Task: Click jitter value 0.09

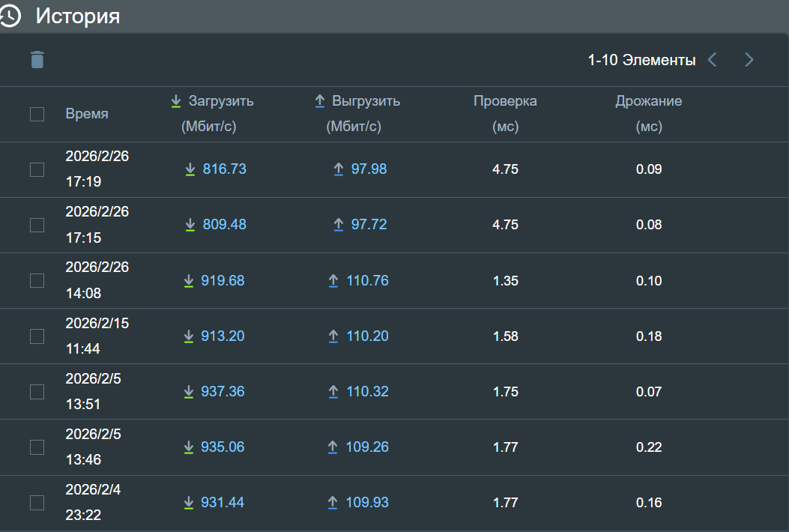Action: tap(649, 169)
